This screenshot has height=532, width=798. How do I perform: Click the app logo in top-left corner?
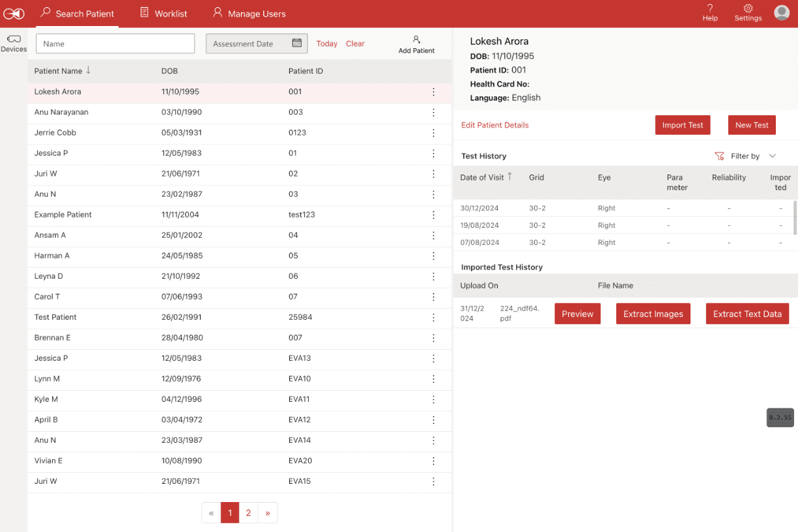point(14,14)
